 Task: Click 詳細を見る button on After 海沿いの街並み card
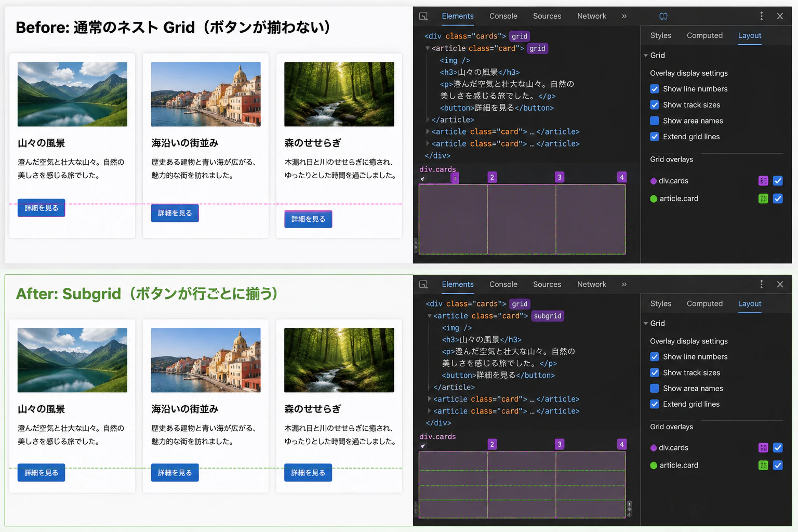pyautogui.click(x=175, y=473)
